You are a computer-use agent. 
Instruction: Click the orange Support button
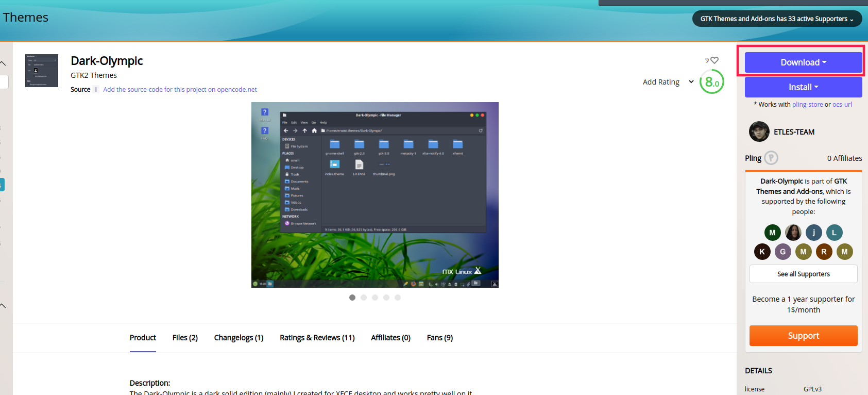pos(804,336)
